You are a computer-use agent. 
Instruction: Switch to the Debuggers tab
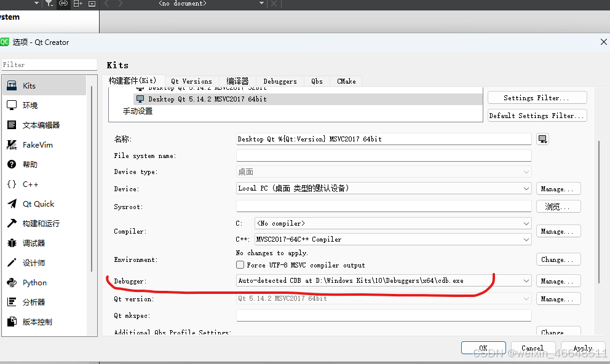280,81
